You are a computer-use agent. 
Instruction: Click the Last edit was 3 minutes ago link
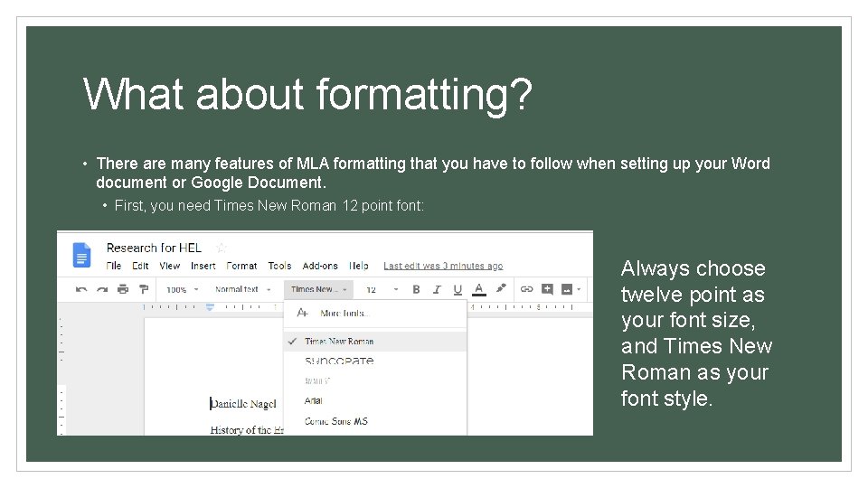point(443,266)
